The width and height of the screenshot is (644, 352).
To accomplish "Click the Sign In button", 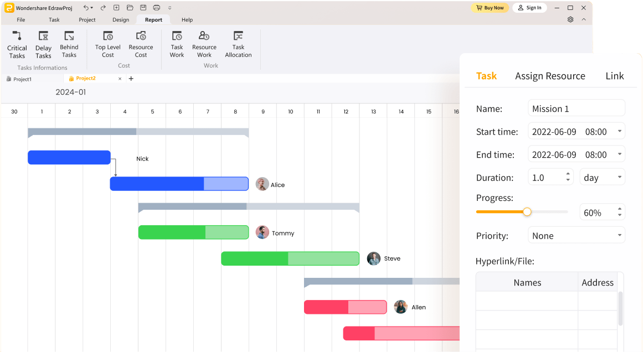I will coord(529,8).
